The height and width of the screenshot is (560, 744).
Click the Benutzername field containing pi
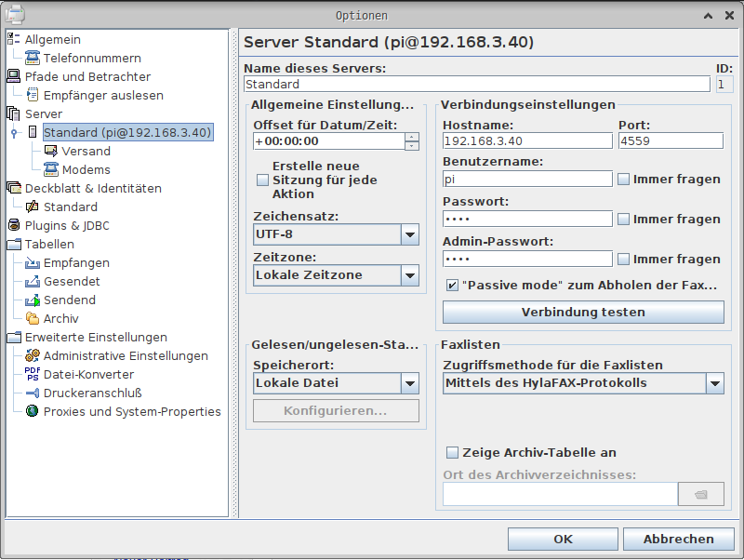click(527, 179)
